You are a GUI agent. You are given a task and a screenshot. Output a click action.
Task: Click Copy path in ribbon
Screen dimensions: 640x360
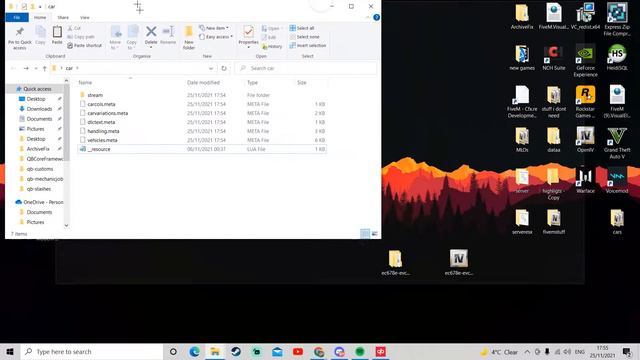click(81, 37)
